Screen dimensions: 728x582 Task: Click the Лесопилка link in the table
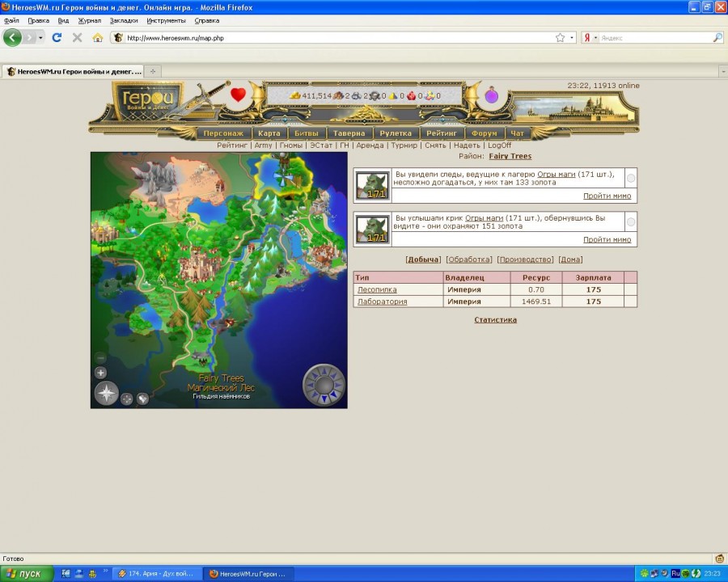(x=377, y=289)
